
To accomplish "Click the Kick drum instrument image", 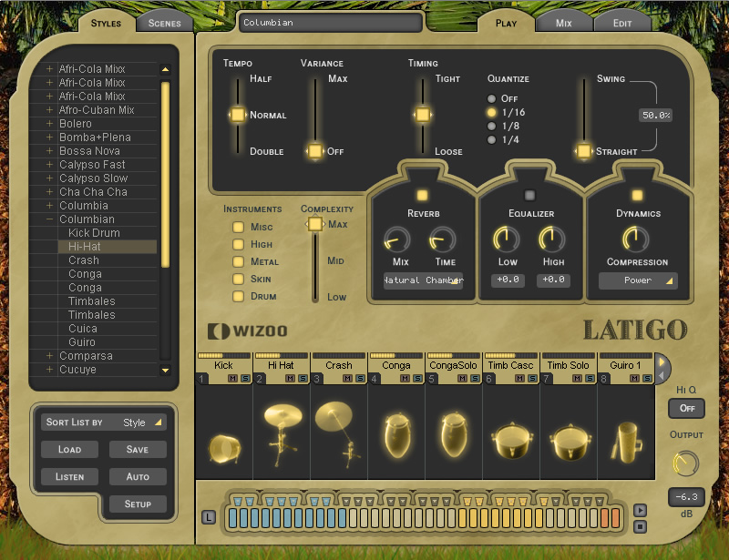I will pos(224,449).
